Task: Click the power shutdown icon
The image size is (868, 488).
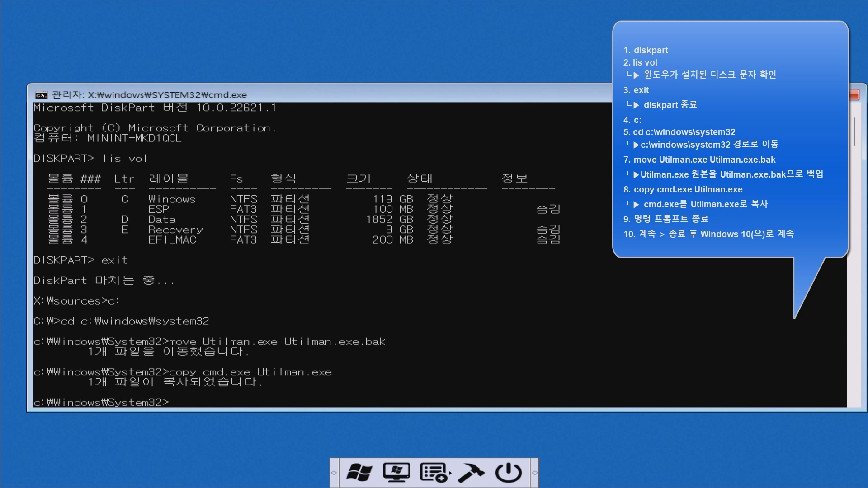Action: pyautogui.click(x=509, y=473)
